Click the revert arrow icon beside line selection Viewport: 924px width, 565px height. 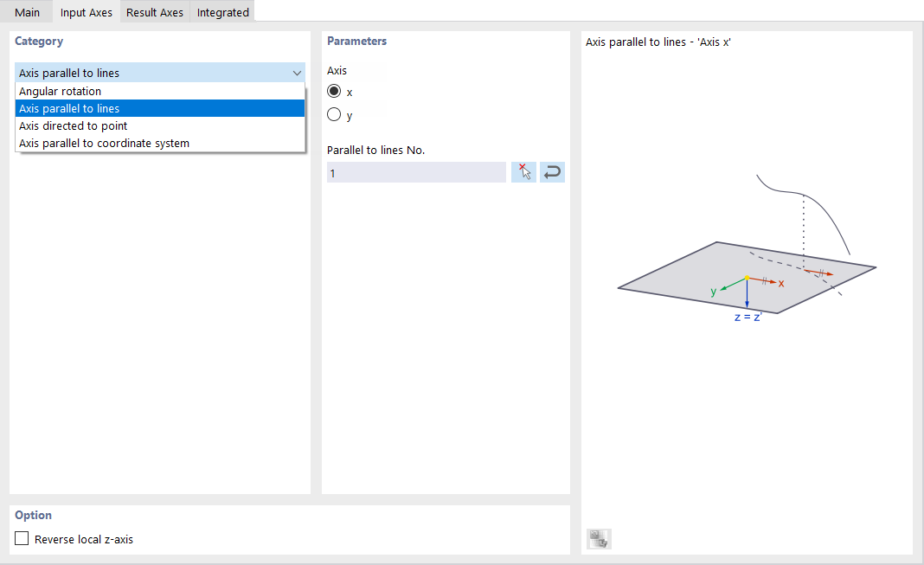pyautogui.click(x=552, y=171)
